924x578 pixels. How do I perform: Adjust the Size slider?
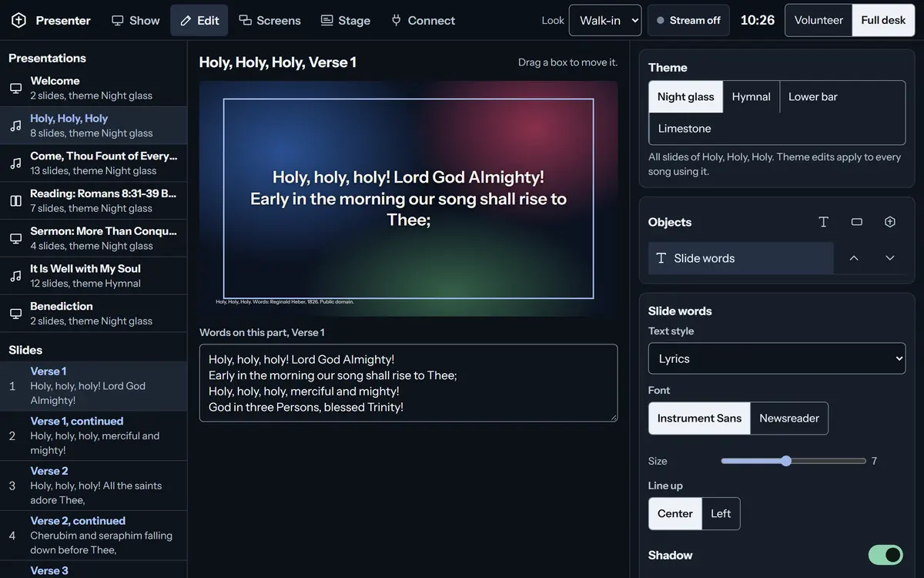[x=794, y=461]
